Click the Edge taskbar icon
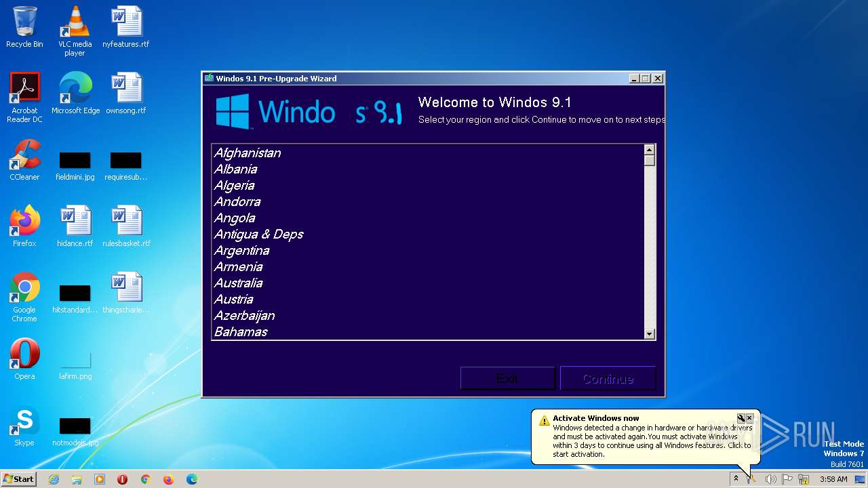Screen dimensions: 868x488 pyautogui.click(x=192, y=479)
